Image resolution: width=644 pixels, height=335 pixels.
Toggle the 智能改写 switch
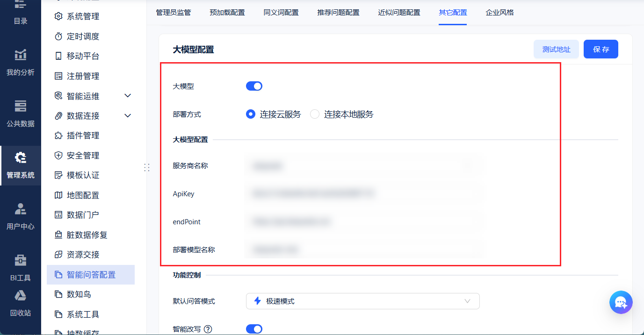coord(254,329)
